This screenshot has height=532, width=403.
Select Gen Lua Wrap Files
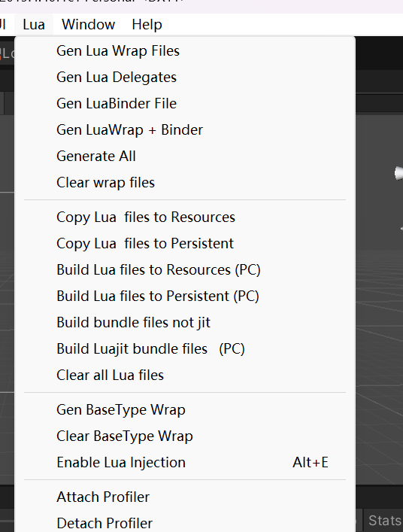(185, 51)
